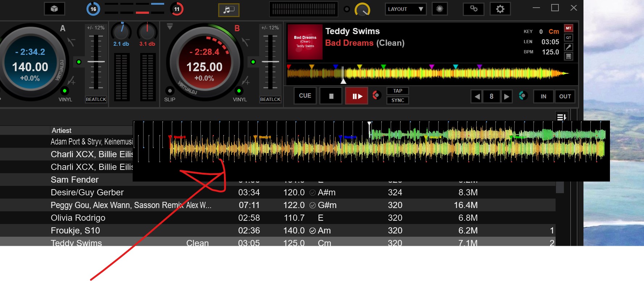
Task: Click the pencil edit icon by BPM info
Action: point(569,47)
